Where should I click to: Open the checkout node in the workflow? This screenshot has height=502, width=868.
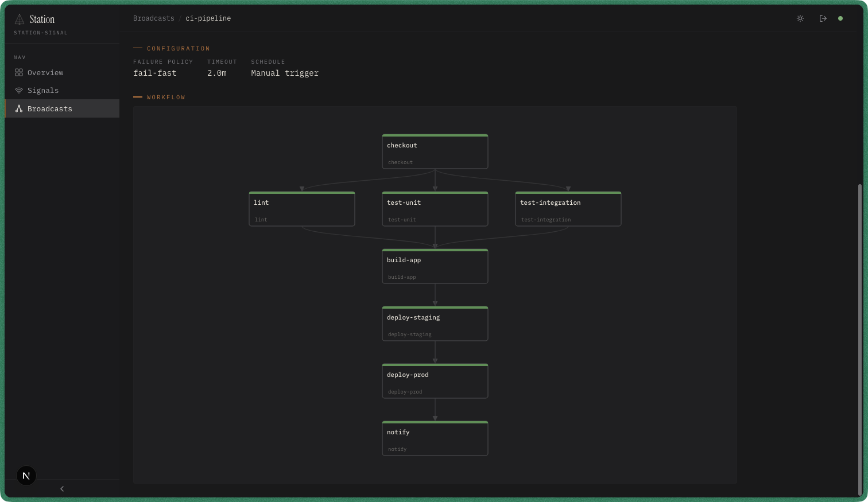435,151
